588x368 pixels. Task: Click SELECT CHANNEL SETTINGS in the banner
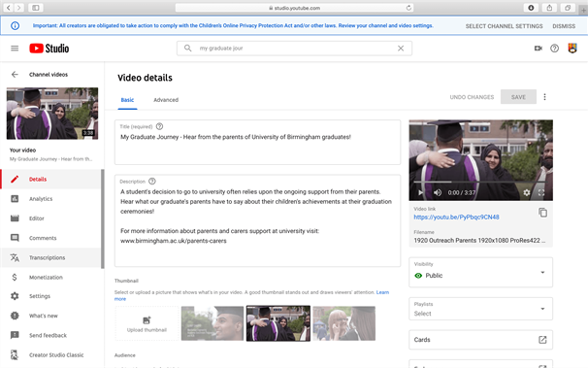tap(504, 26)
